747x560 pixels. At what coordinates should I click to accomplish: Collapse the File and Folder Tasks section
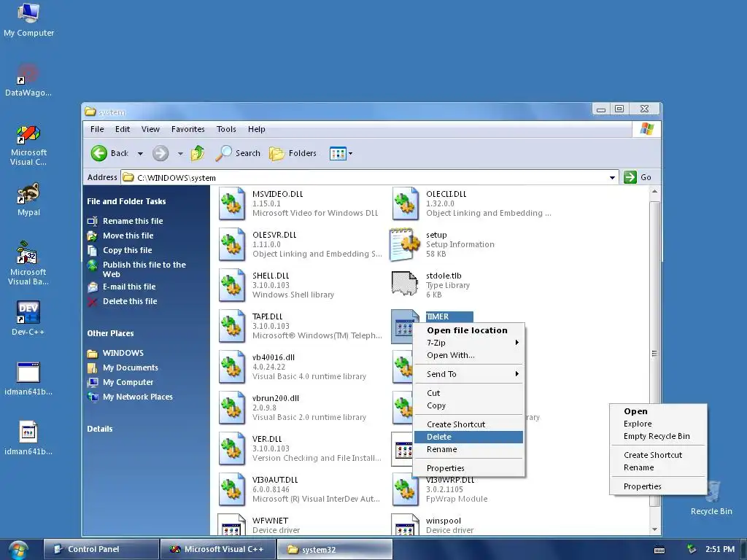pyautogui.click(x=126, y=201)
